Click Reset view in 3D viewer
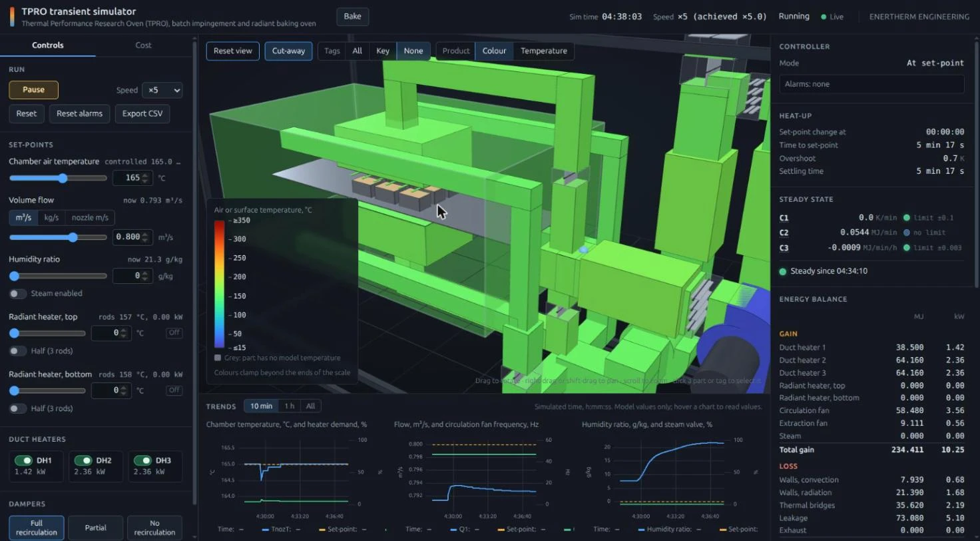The width and height of the screenshot is (980, 541). [233, 51]
